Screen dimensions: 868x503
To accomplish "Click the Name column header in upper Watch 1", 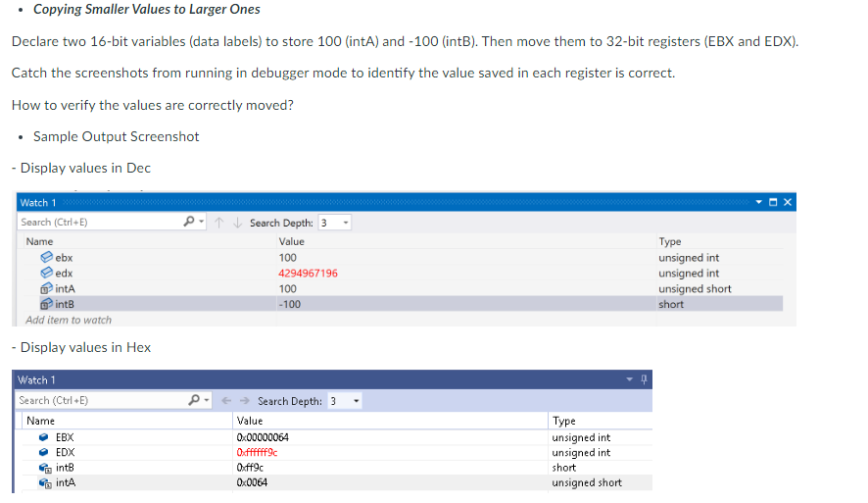I will point(39,241).
